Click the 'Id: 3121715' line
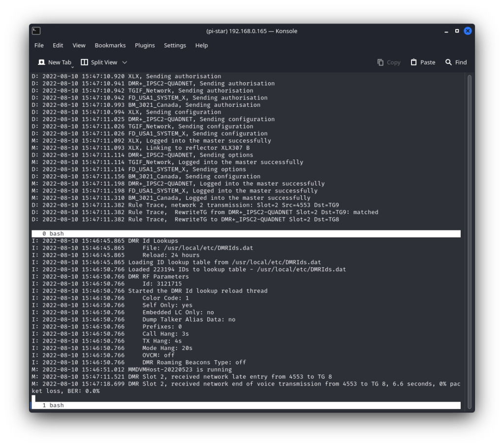The image size is (504, 447). tap(107, 284)
